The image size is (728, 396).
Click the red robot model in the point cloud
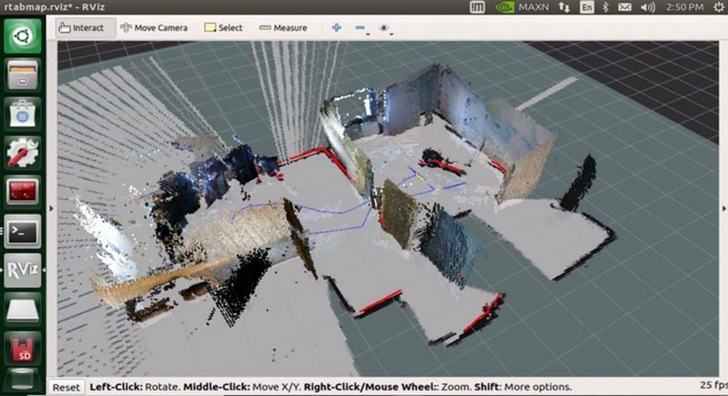coord(441,162)
